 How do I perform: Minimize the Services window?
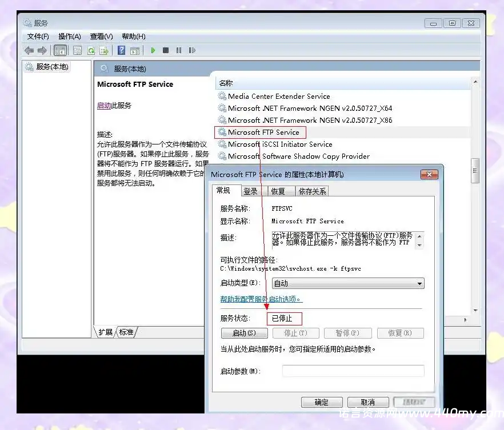433,23
